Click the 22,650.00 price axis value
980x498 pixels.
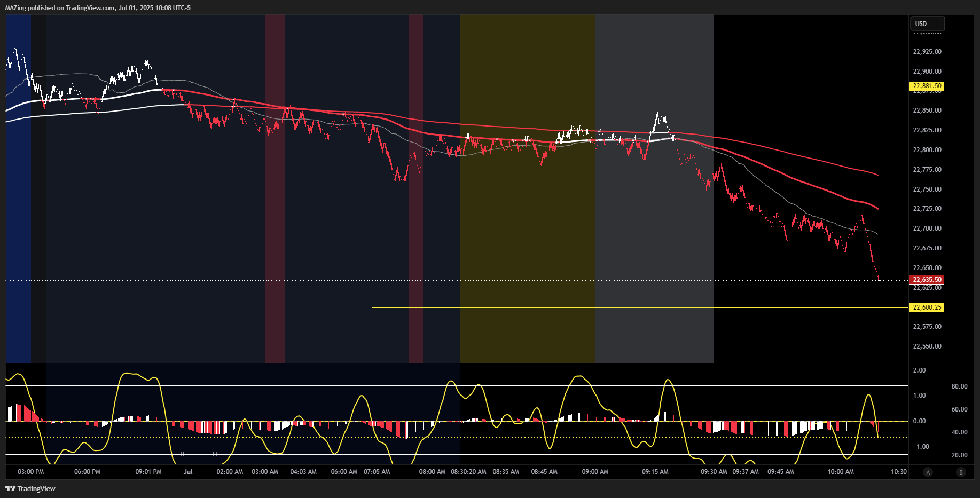point(927,268)
